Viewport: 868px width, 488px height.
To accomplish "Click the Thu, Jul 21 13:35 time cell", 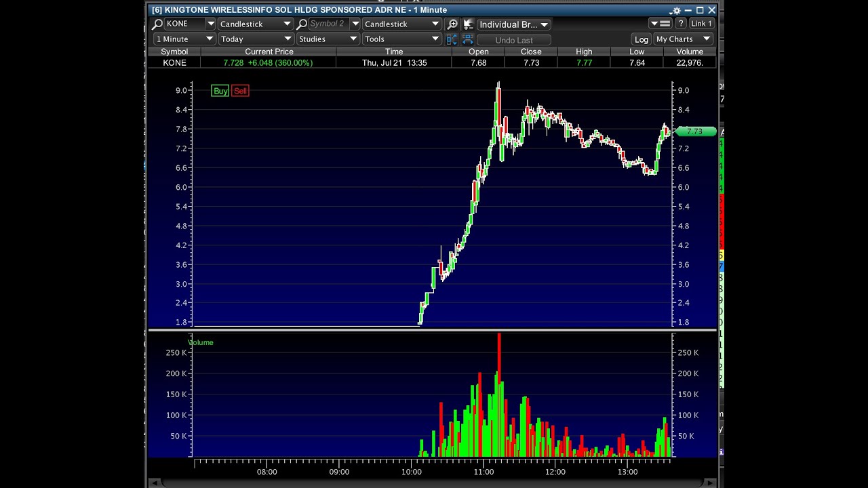I will [x=394, y=62].
